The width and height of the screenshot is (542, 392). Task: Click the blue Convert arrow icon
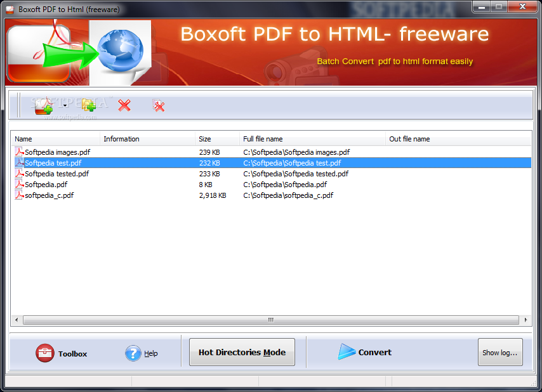347,351
